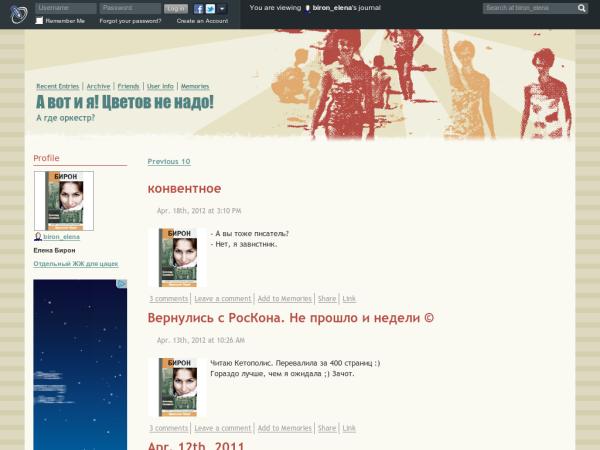Image resolution: width=600 pixels, height=450 pixels.
Task: Click the LiveJournal logo icon
Action: [18, 13]
